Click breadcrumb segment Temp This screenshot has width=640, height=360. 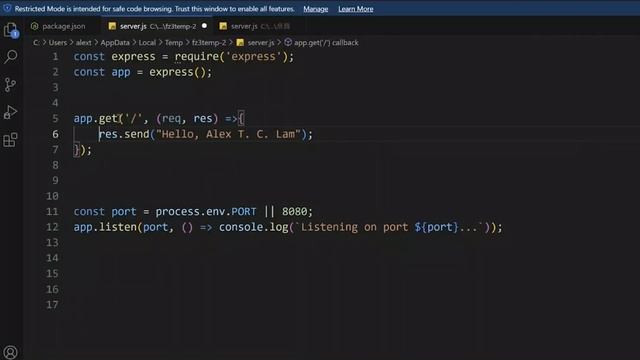[173, 42]
